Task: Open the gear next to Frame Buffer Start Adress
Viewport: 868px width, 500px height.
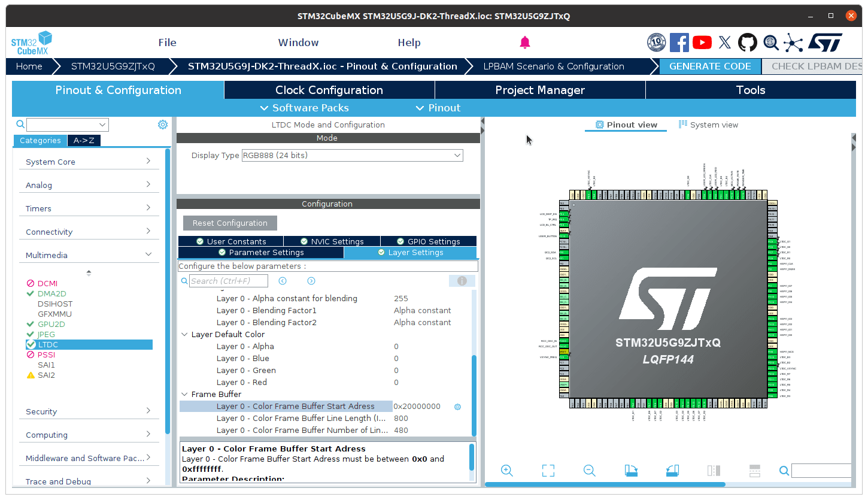Action: pyautogui.click(x=457, y=407)
